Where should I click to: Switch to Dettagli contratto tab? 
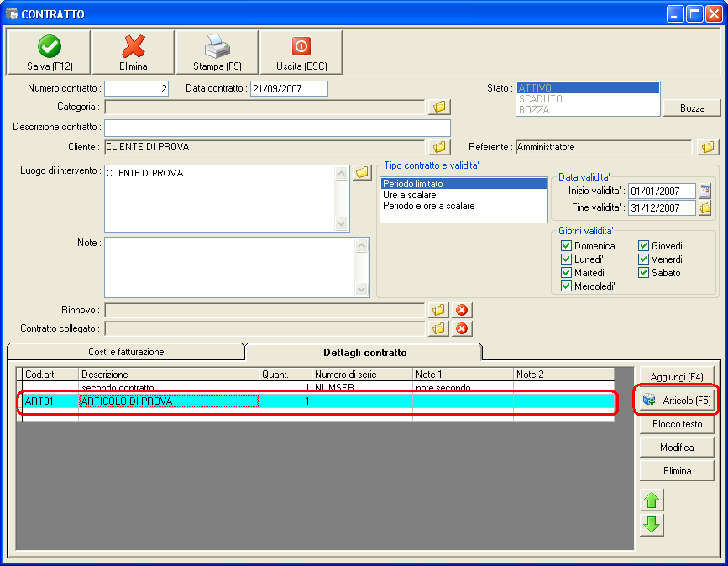pos(364,353)
